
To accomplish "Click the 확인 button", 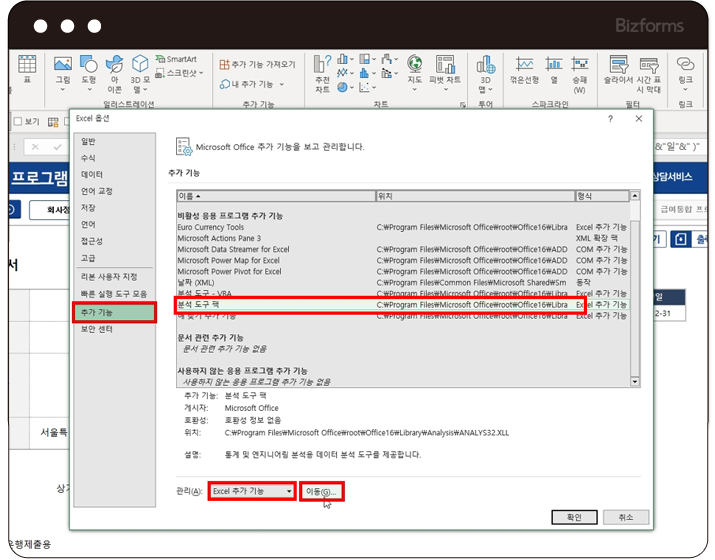I will (574, 517).
